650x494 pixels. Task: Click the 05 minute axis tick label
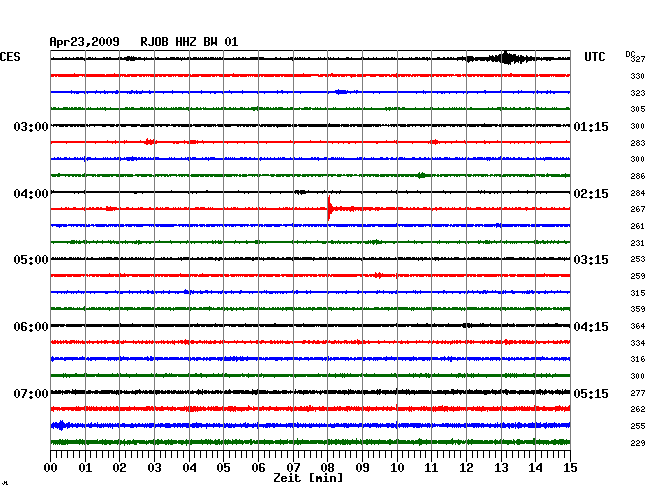[x=223, y=467]
